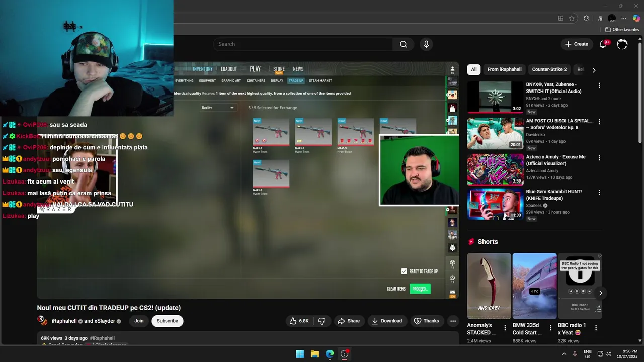This screenshot has height=362, width=644.
Task: Open Microsoft Edge from taskbar
Action: click(330, 354)
